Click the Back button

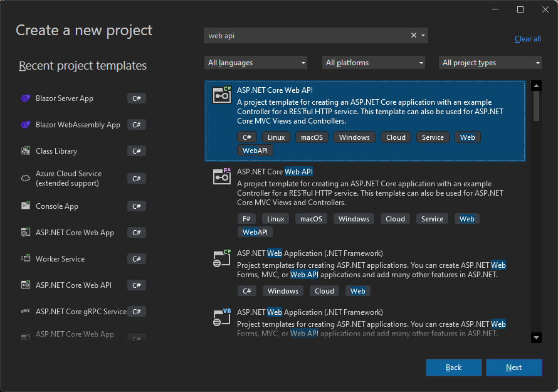click(x=454, y=368)
